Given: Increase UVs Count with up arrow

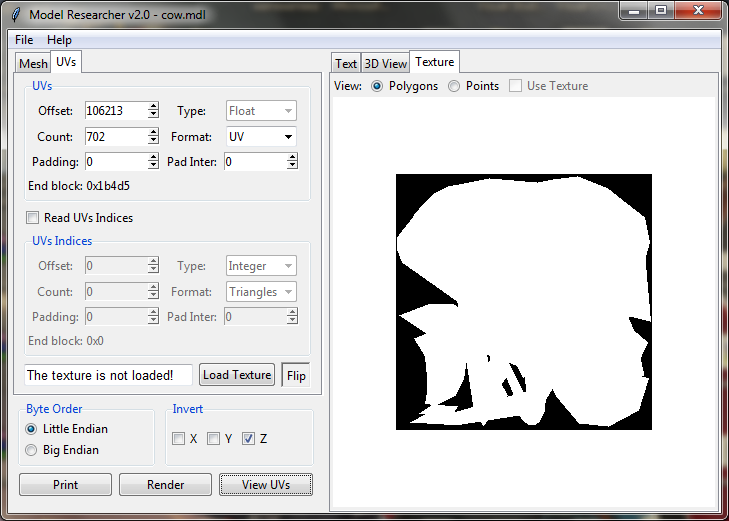Looking at the screenshot, I should (153, 132).
